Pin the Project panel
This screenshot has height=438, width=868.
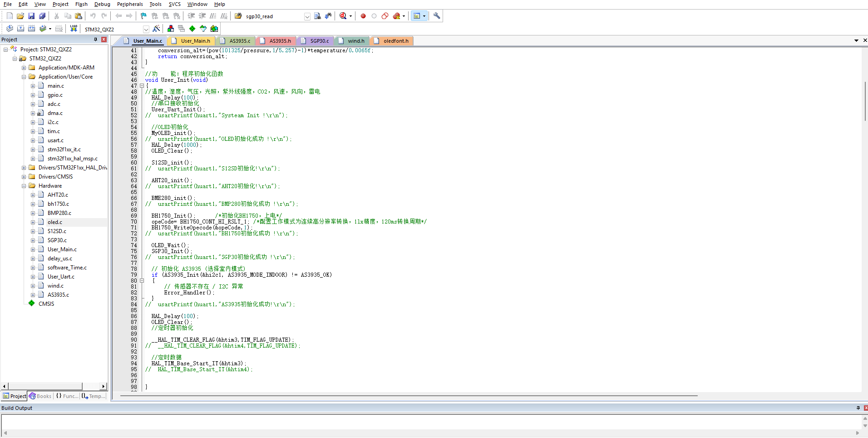click(x=95, y=40)
